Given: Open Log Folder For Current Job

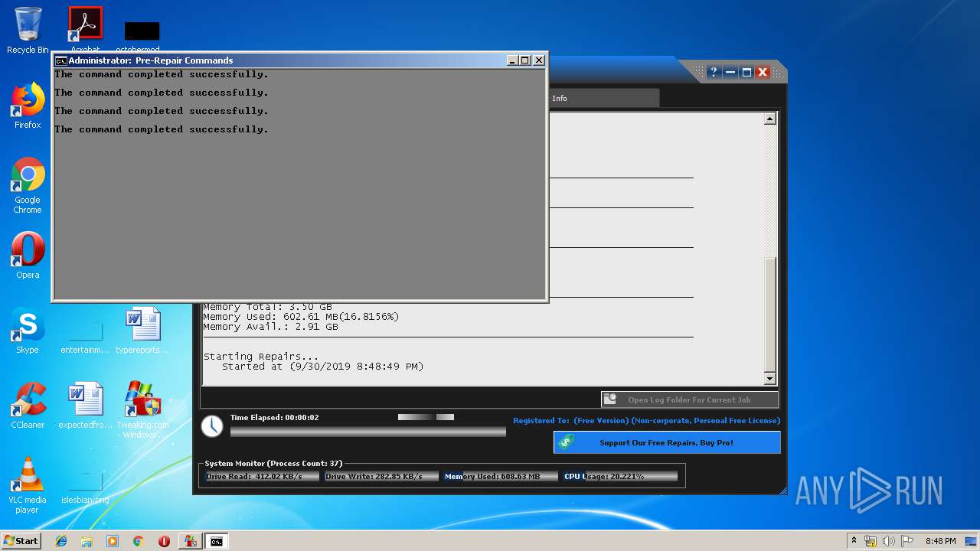Looking at the screenshot, I should pyautogui.click(x=690, y=399).
